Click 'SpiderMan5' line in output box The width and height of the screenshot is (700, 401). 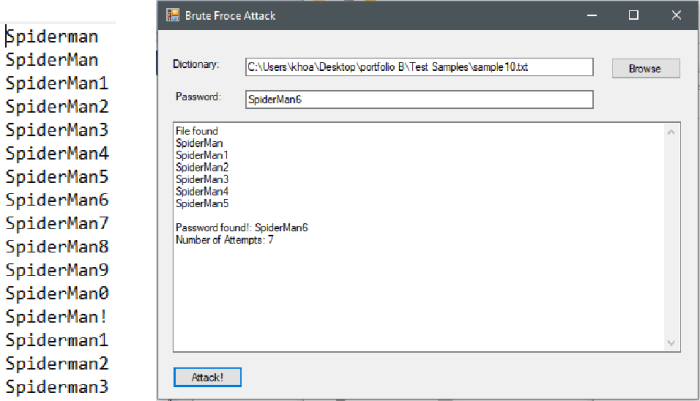pos(202,203)
